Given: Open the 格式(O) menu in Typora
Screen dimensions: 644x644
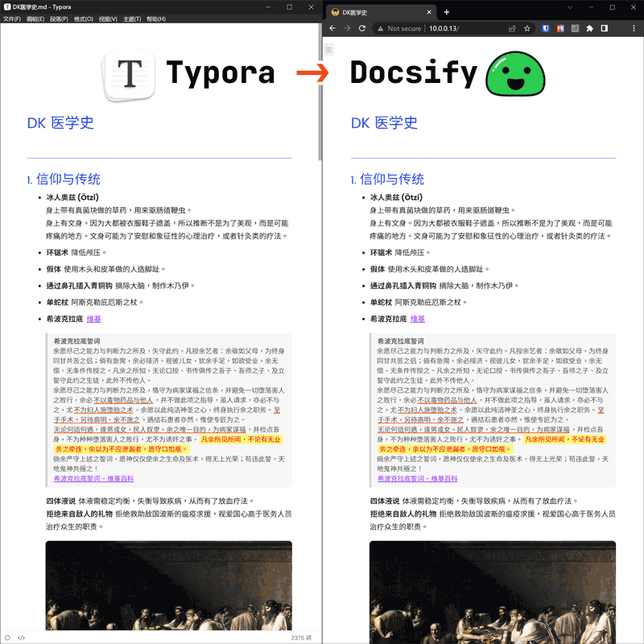Looking at the screenshot, I should point(84,19).
